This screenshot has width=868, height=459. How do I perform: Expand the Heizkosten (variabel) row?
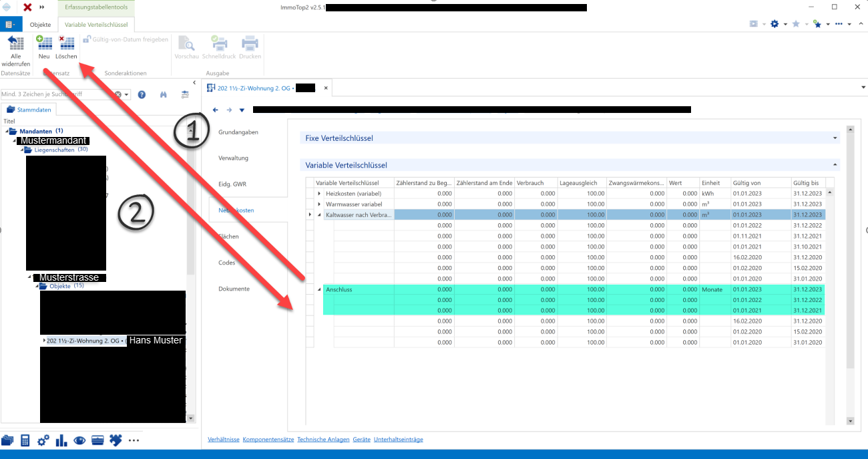click(x=319, y=194)
